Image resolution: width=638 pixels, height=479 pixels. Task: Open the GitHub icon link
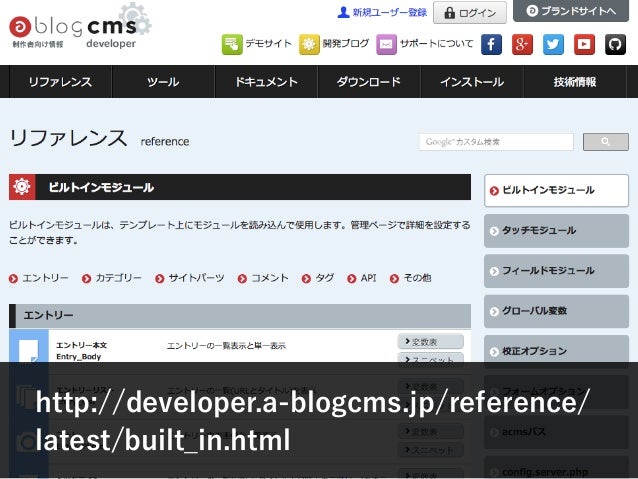[x=615, y=44]
